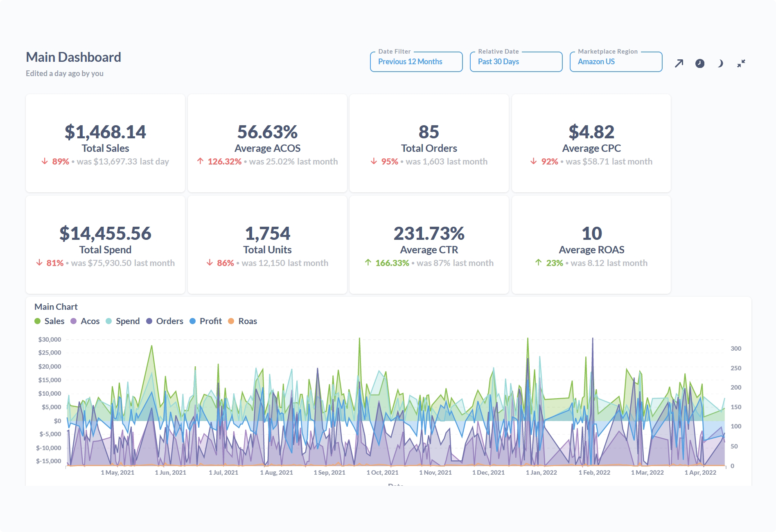
Task: Toggle the Sales series in legend
Action: [x=50, y=321]
